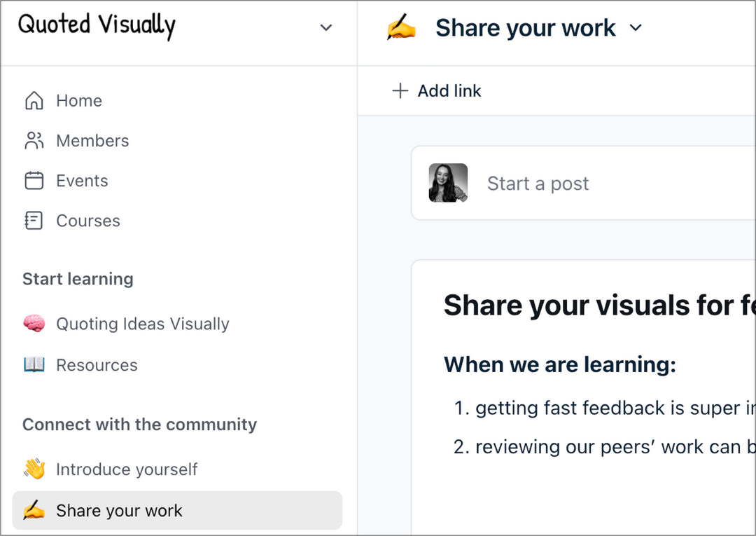Click the plus icon next to Add link
The height and width of the screenshot is (536, 756).
[x=399, y=90]
